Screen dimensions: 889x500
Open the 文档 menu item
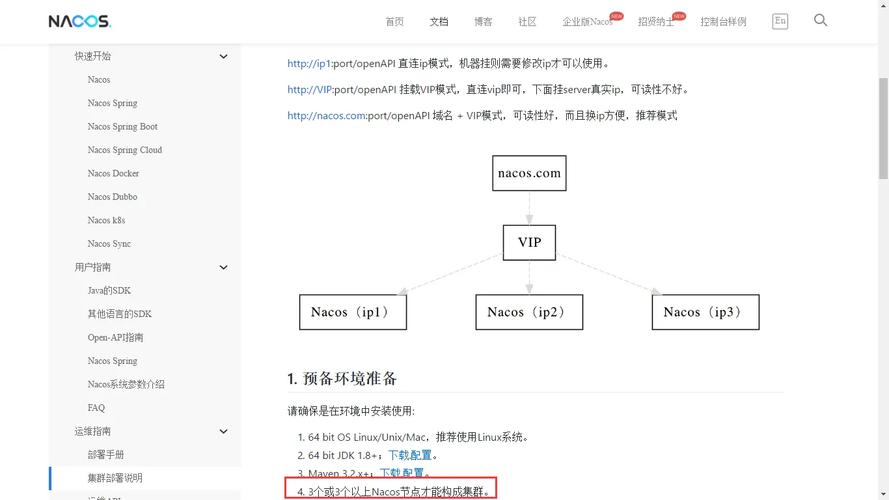(439, 22)
